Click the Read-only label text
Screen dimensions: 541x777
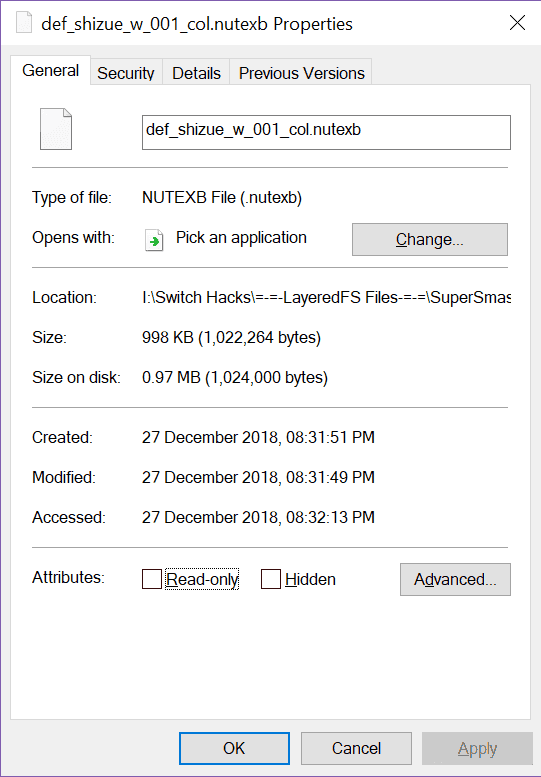tap(202, 579)
